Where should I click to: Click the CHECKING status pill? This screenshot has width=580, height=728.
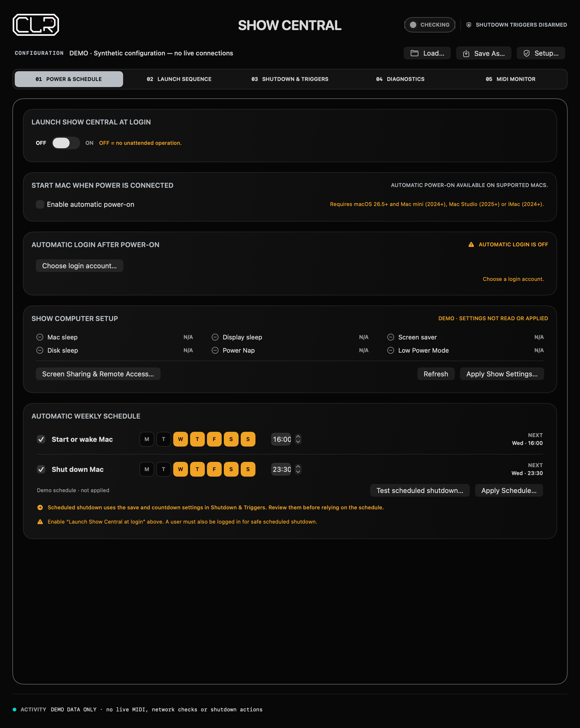[x=430, y=25]
